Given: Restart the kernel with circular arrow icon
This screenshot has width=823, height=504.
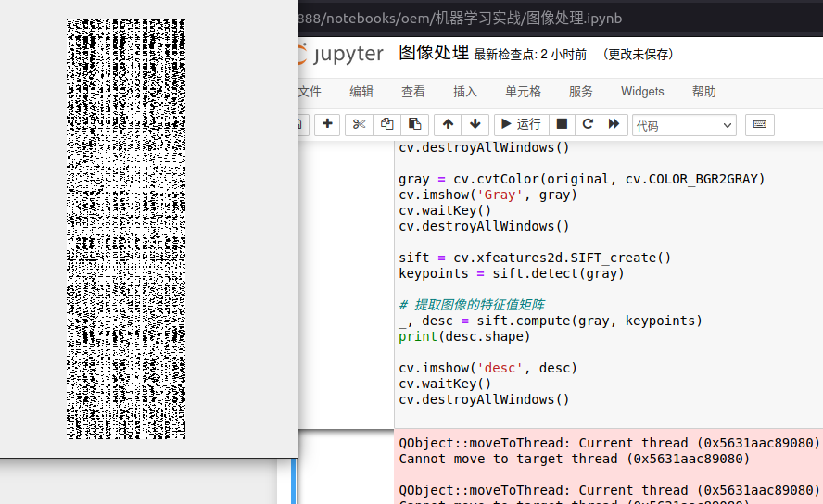Looking at the screenshot, I should click(588, 124).
